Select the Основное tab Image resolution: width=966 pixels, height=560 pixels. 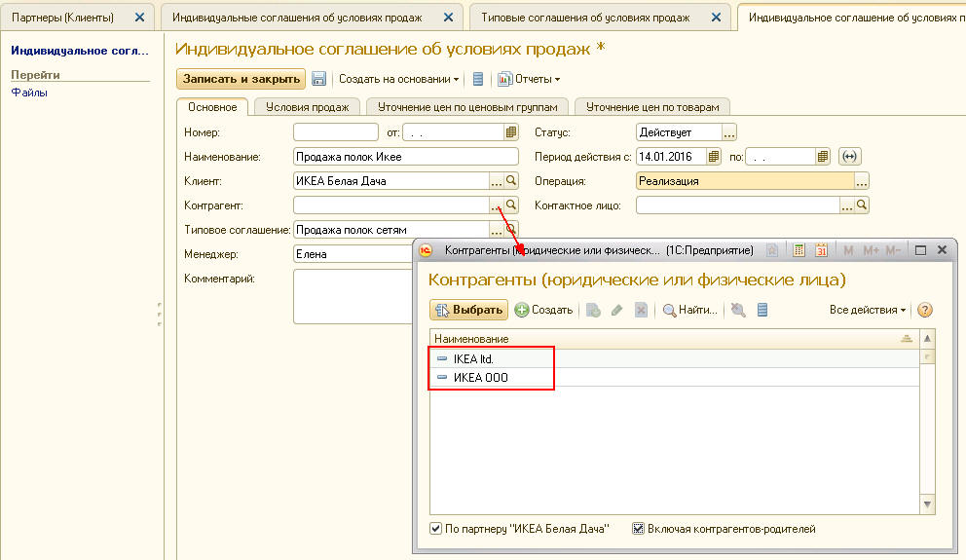pos(212,107)
